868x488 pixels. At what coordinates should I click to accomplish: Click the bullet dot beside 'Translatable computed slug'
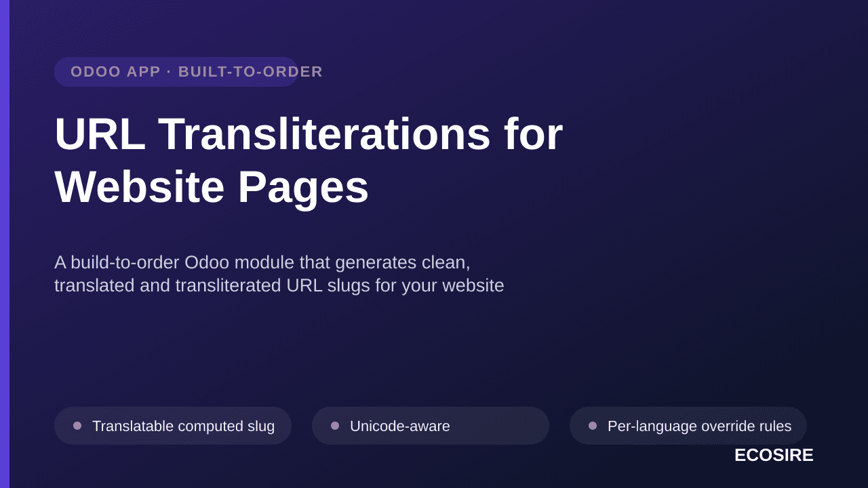click(77, 426)
